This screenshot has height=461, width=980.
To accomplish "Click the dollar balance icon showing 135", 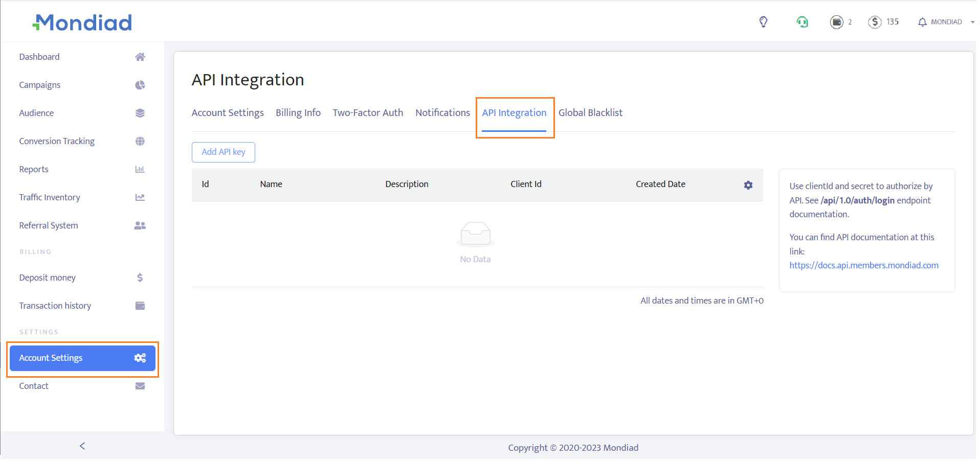I will [875, 22].
